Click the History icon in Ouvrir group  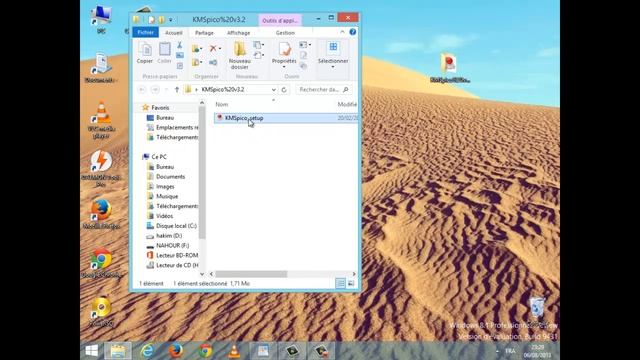303,66
